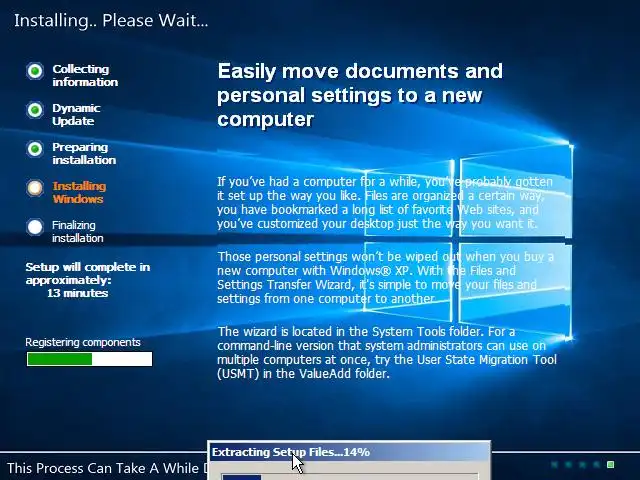Click the orange 'Installing Windows' label
The height and width of the screenshot is (480, 640).
tap(79, 192)
